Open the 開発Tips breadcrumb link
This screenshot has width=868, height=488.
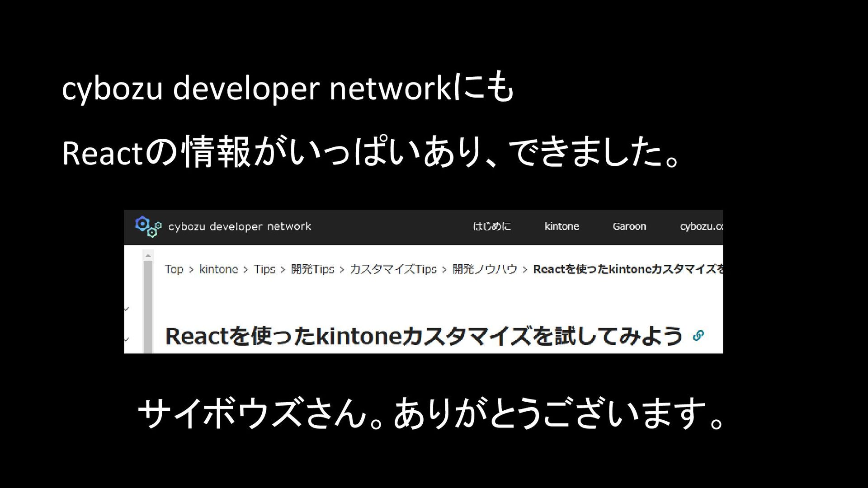point(312,270)
